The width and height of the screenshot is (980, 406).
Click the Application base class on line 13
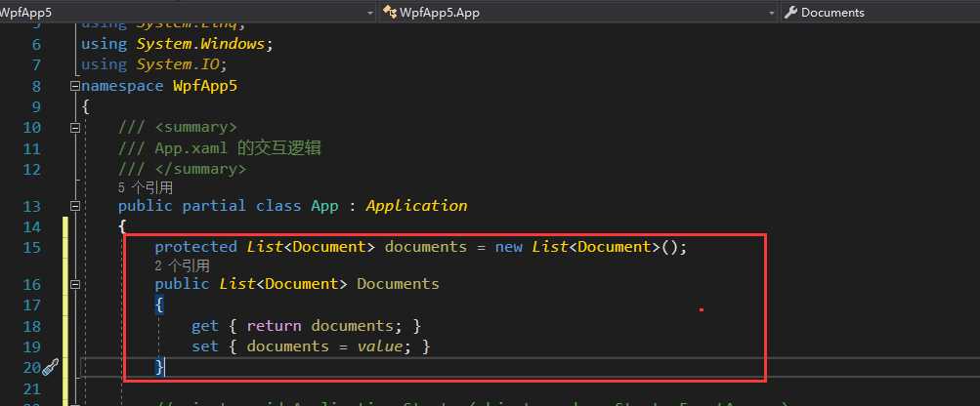(x=416, y=206)
